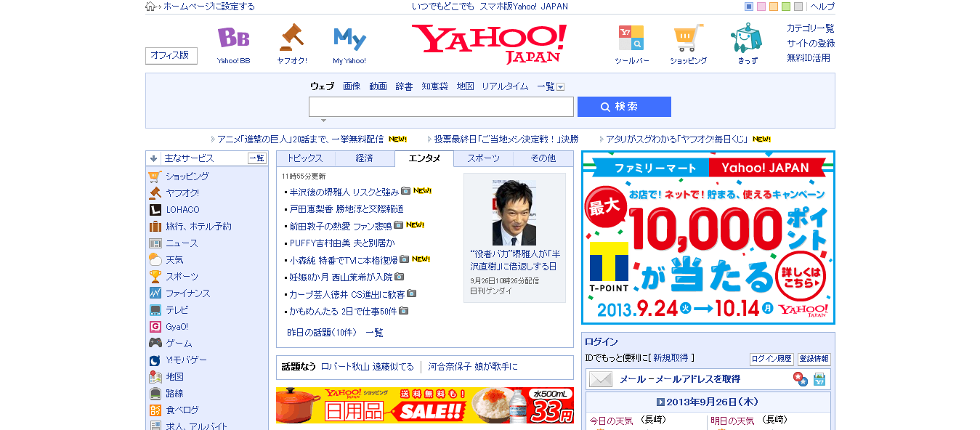The image size is (980, 430).
Task: Open headline 半沢後の堺雅人 リスクと強み
Action: [344, 192]
